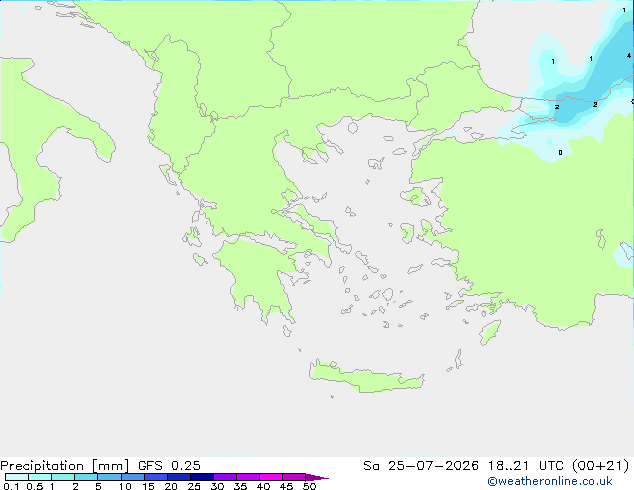Click the 'Sa 25-07-2026' date text
Image resolution: width=634 pixels, height=490 pixels.
tap(421, 466)
